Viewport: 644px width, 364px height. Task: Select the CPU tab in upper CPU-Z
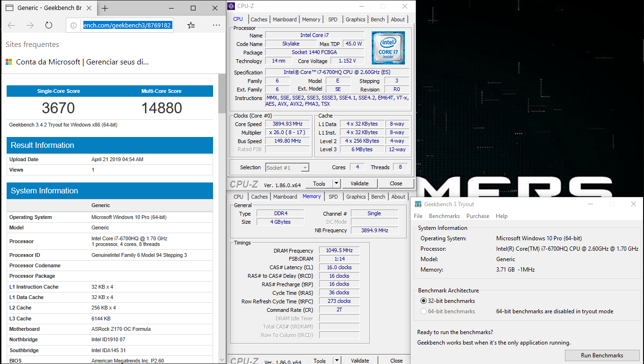pos(238,19)
